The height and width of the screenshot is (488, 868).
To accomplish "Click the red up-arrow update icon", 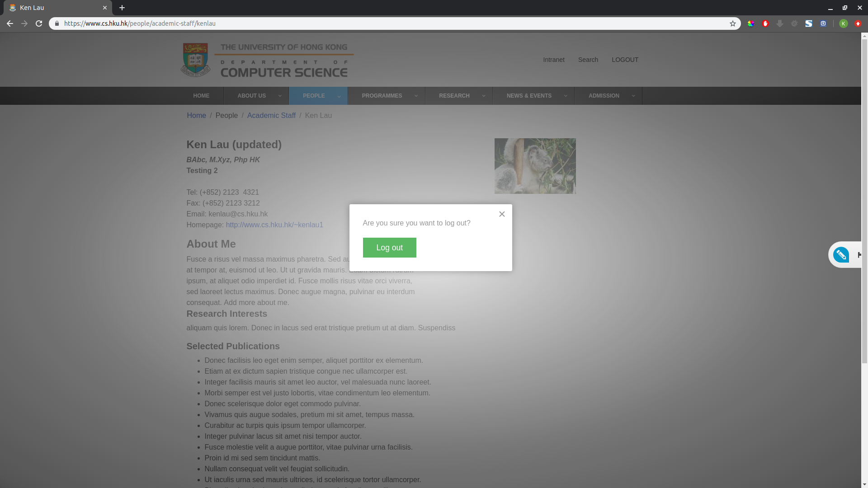I will pyautogui.click(x=858, y=23).
